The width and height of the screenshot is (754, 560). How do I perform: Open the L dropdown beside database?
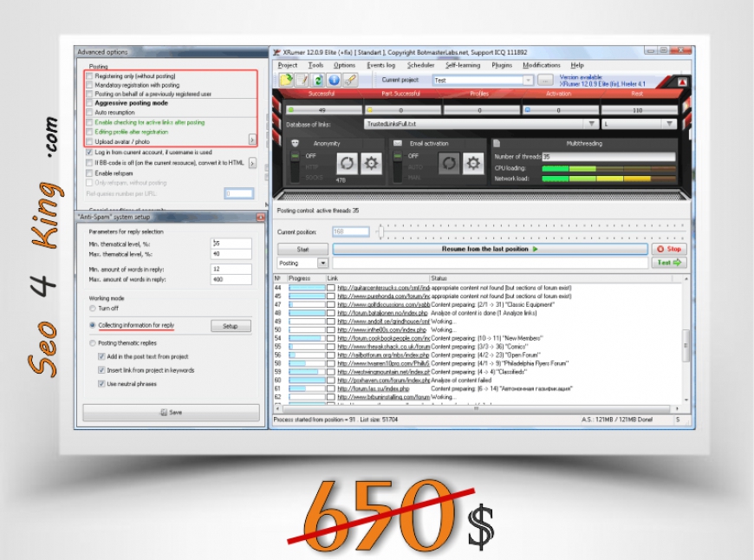669,124
